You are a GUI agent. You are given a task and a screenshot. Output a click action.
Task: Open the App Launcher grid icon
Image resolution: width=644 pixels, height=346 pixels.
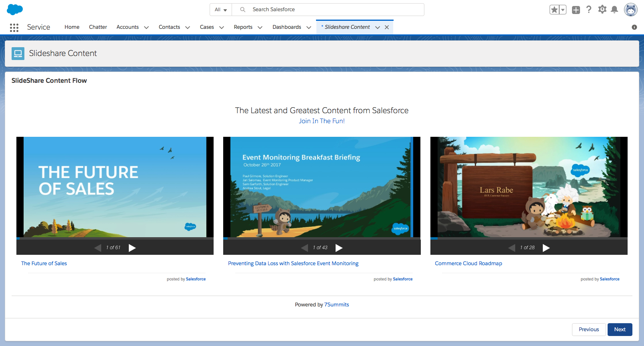click(x=14, y=27)
